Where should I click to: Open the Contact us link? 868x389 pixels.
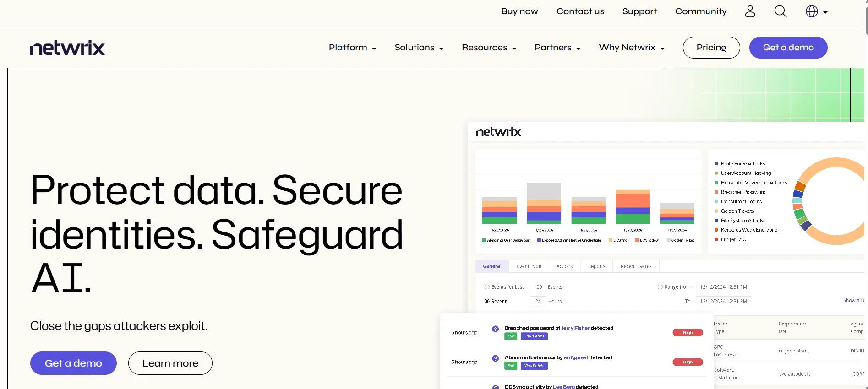pos(580,11)
